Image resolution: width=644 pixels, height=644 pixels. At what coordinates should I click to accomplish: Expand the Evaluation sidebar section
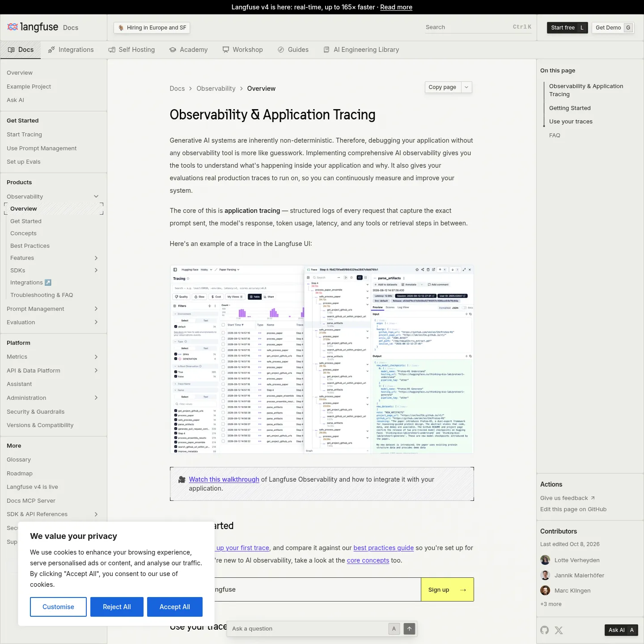tap(96, 322)
